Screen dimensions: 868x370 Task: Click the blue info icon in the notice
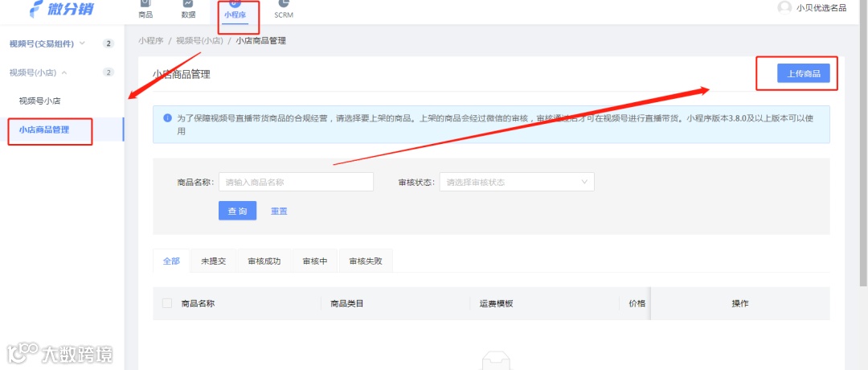pyautogui.click(x=167, y=118)
